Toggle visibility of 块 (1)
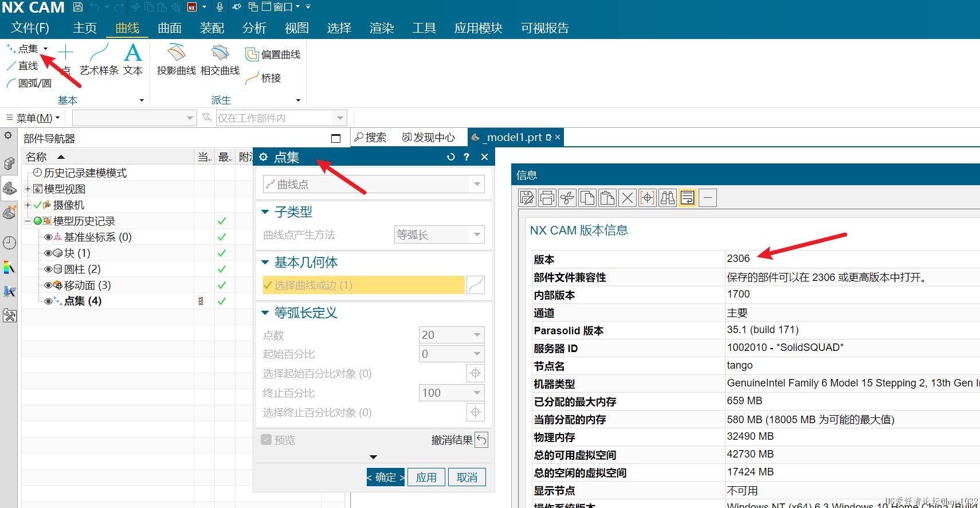 point(48,253)
